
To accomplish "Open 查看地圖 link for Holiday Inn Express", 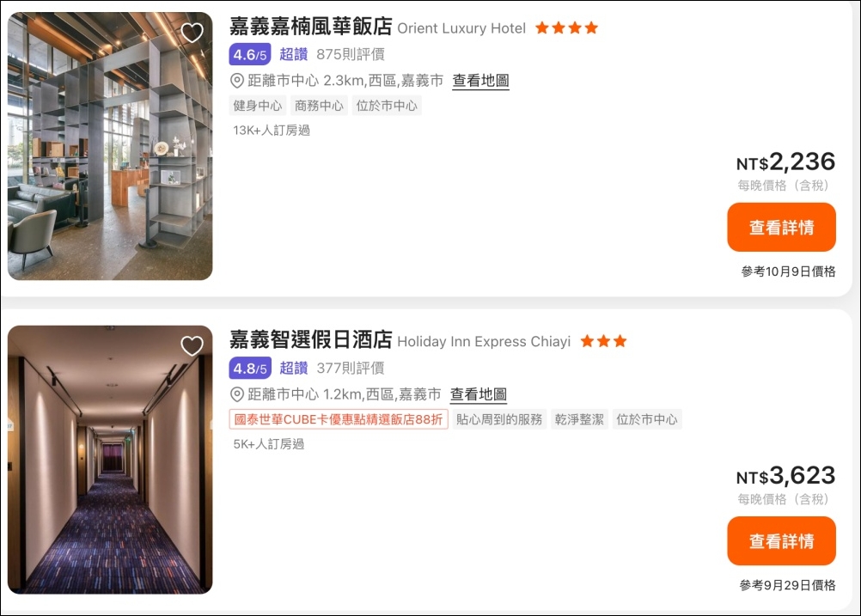I will pyautogui.click(x=479, y=394).
